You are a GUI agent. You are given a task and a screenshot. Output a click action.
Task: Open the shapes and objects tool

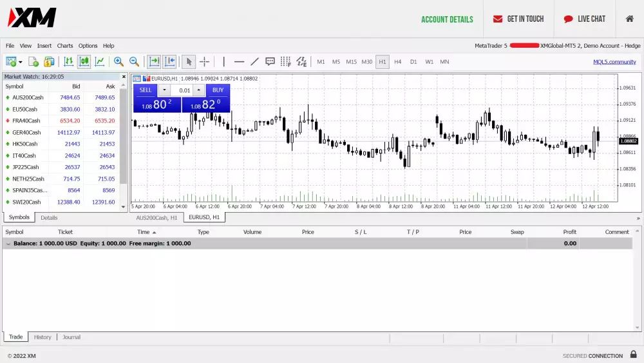301,62
